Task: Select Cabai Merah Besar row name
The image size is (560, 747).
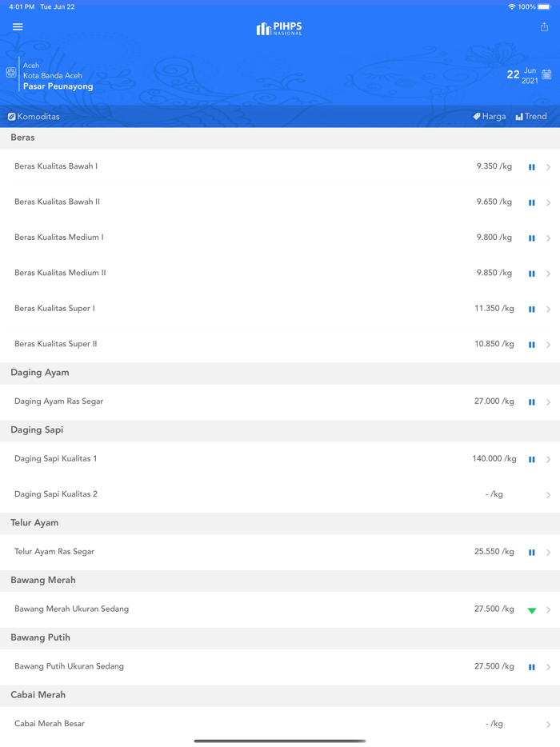Action: pyautogui.click(x=50, y=723)
